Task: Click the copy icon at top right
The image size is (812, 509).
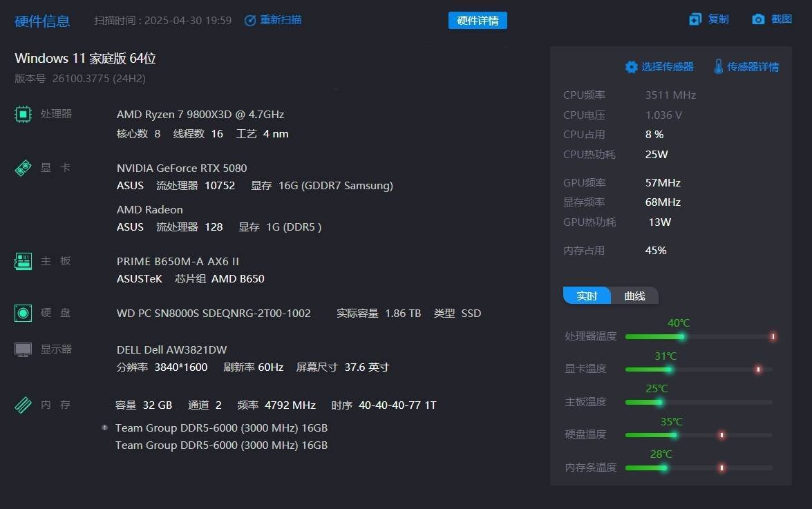Action: tap(695, 19)
